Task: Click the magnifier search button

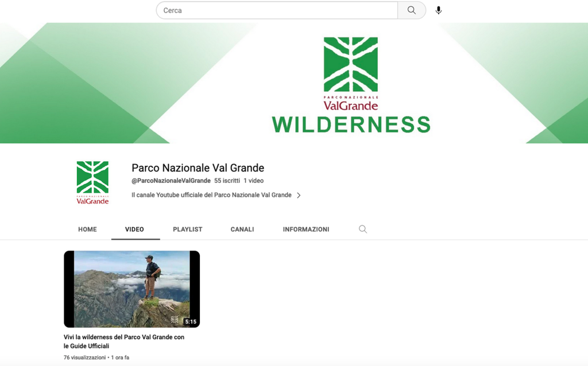Action: (x=411, y=10)
